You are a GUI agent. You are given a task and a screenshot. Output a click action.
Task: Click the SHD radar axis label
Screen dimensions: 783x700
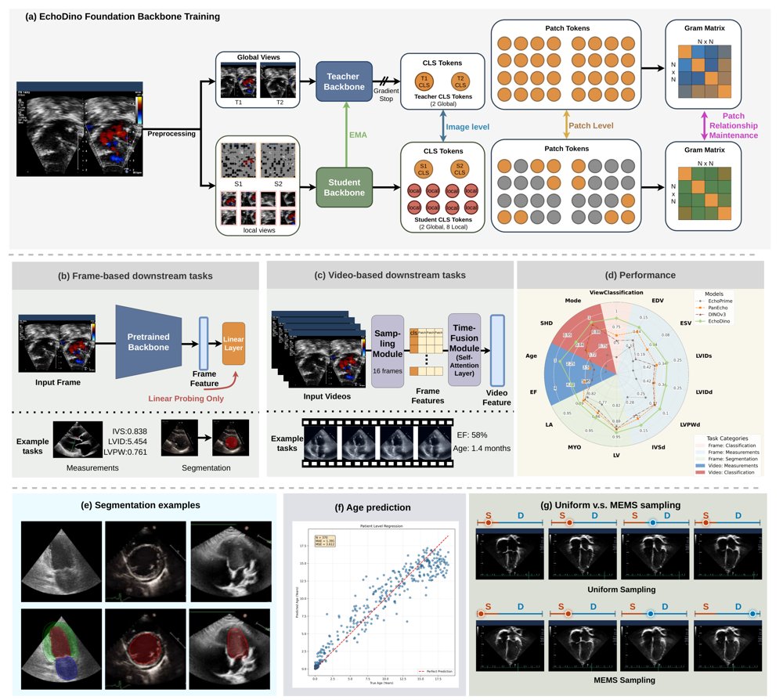click(x=547, y=323)
